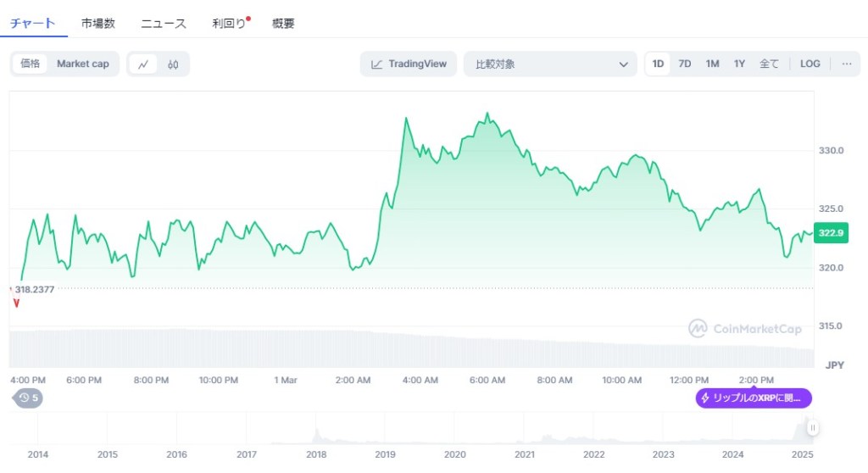This screenshot has width=868, height=473.
Task: Toggle chart to 価格 (price) mode
Action: (x=30, y=64)
